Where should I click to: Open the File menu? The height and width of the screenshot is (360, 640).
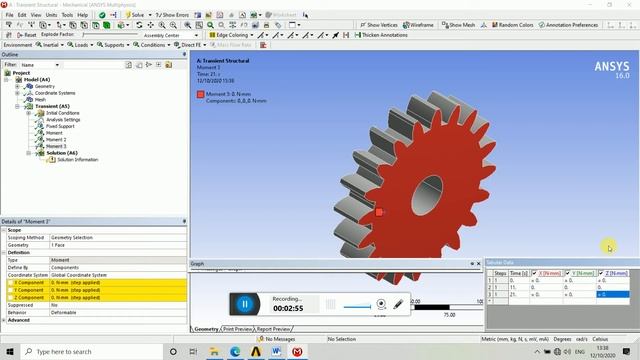click(x=9, y=15)
